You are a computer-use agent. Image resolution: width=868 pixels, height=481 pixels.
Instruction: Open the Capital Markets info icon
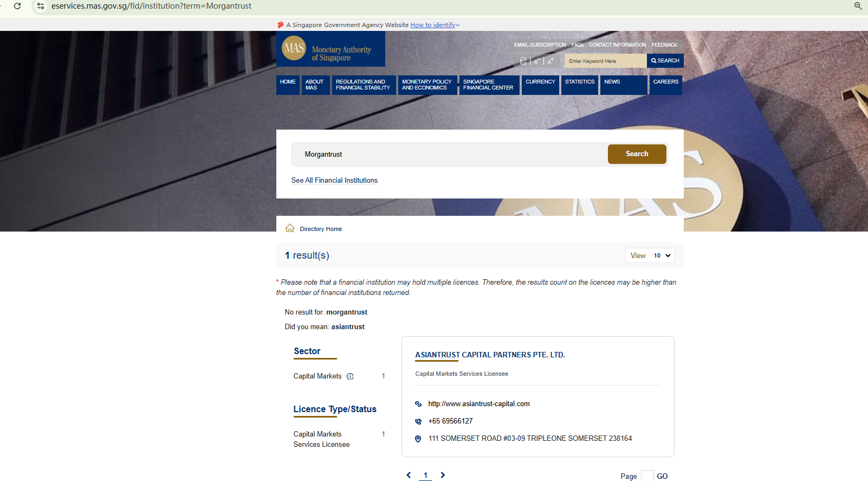point(350,376)
